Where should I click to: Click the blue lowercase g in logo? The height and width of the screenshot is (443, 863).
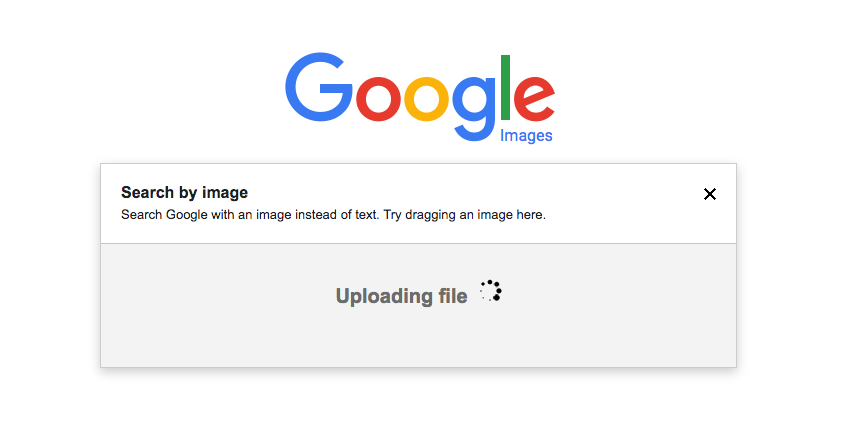click(x=477, y=105)
